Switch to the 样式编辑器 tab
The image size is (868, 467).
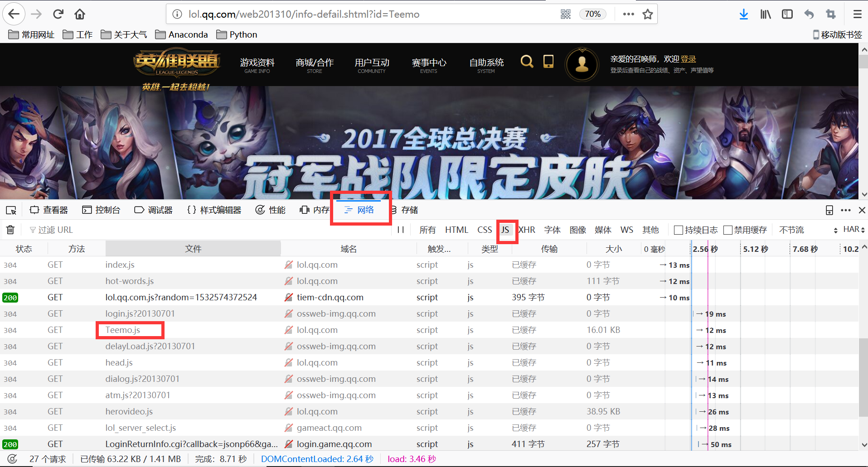214,210
